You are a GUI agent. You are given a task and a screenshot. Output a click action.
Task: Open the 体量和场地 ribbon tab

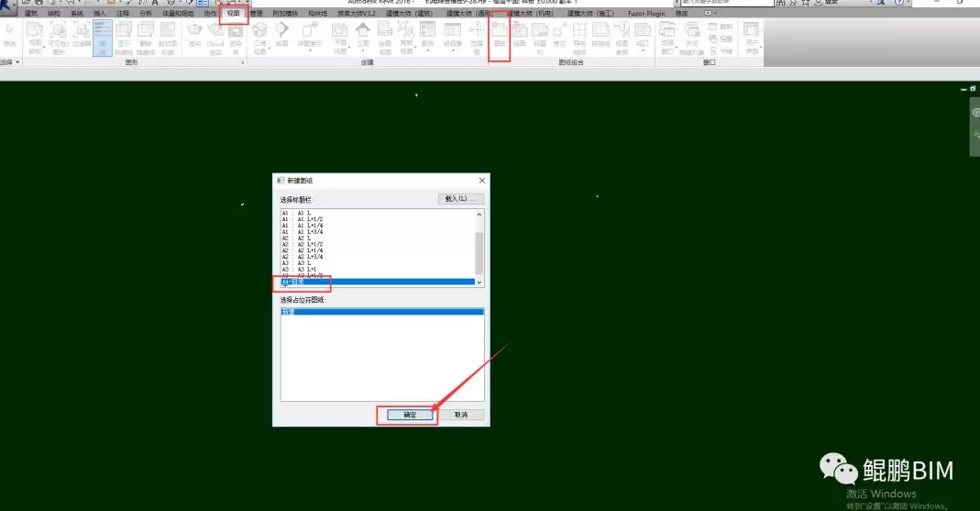pyautogui.click(x=178, y=13)
